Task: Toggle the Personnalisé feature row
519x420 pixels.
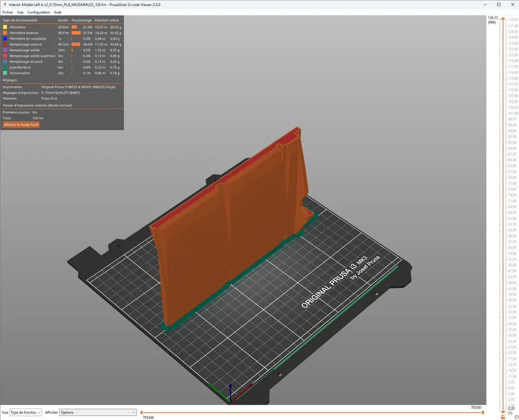Action: [x=62, y=73]
